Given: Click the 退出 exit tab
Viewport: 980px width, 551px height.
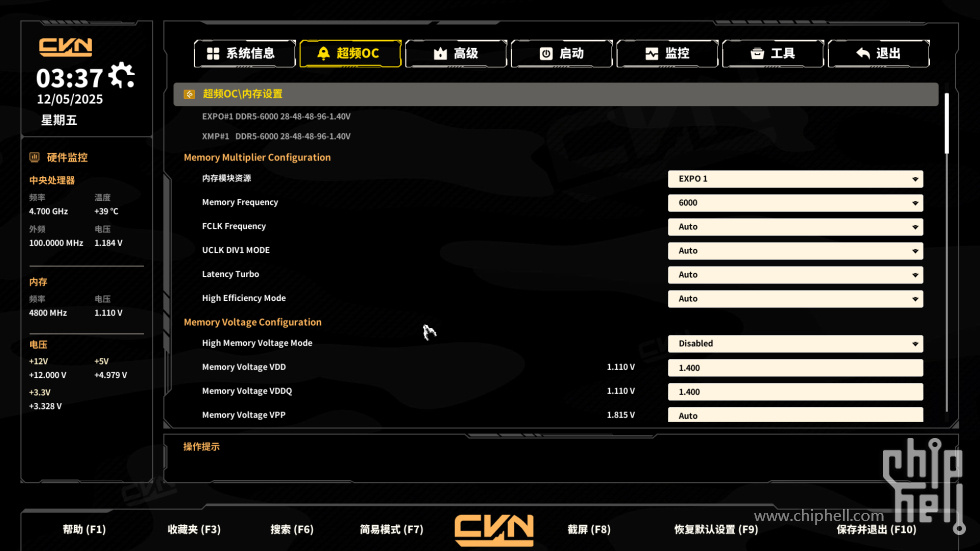Looking at the screenshot, I should pos(878,54).
